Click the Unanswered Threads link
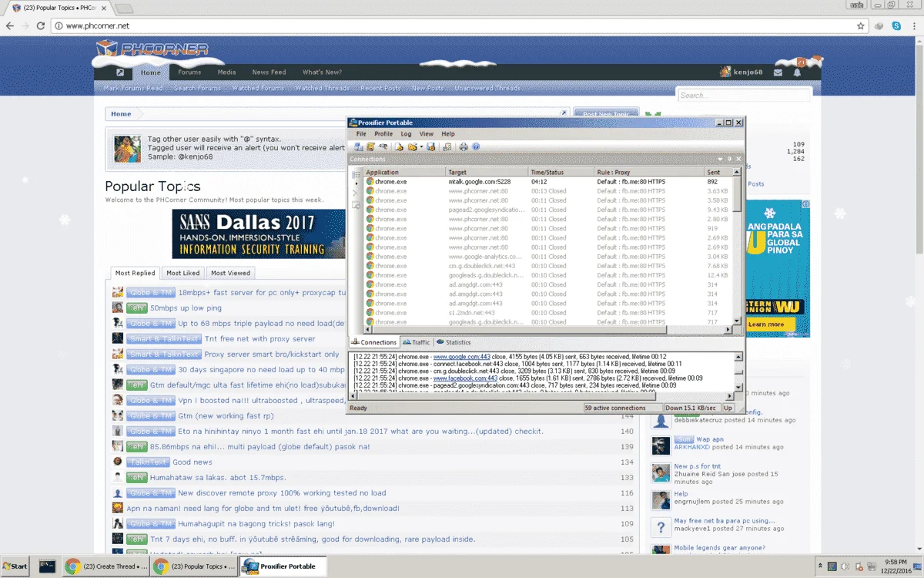Image resolution: width=924 pixels, height=578 pixels. coord(487,89)
